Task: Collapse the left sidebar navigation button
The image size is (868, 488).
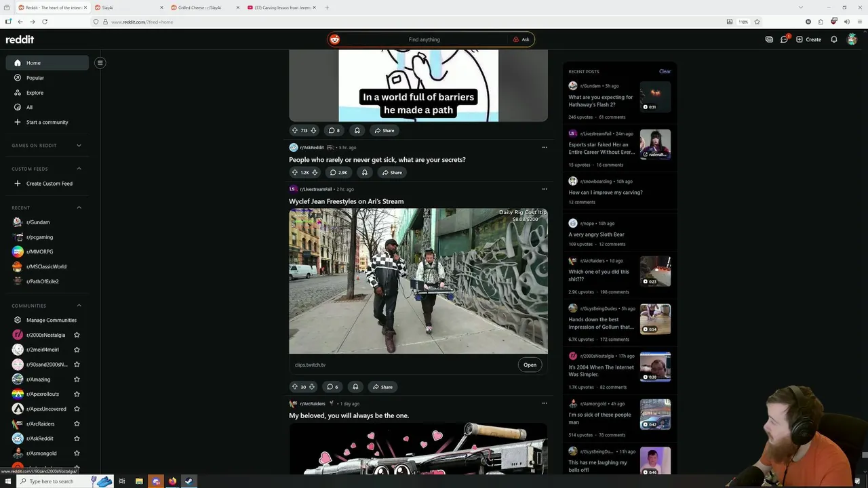Action: 100,63
